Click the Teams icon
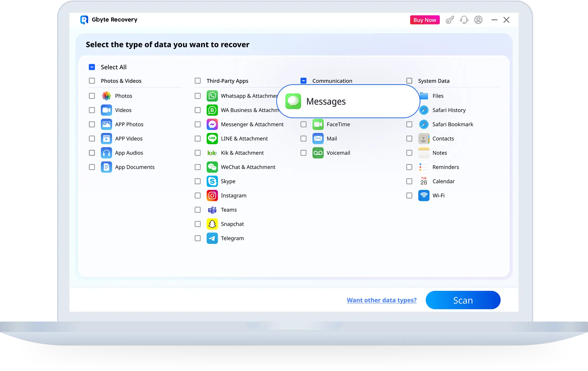 [x=212, y=210]
